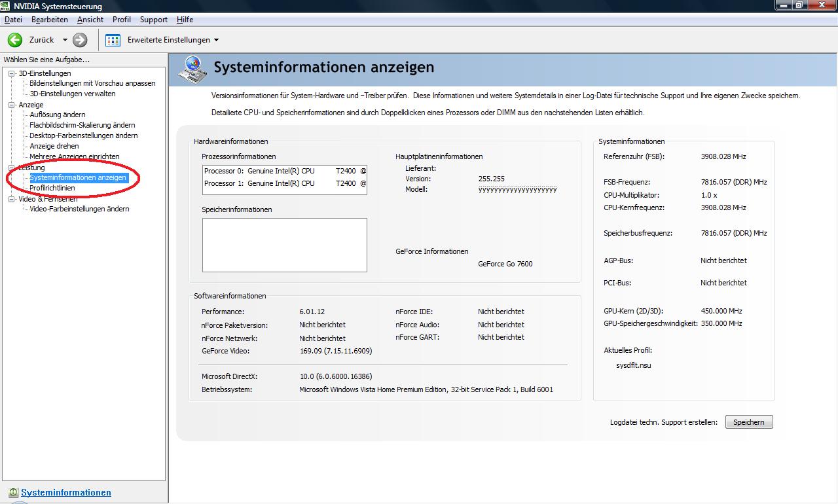The image size is (838, 504).
Task: Open the Hilfe menu
Action: pos(185,20)
